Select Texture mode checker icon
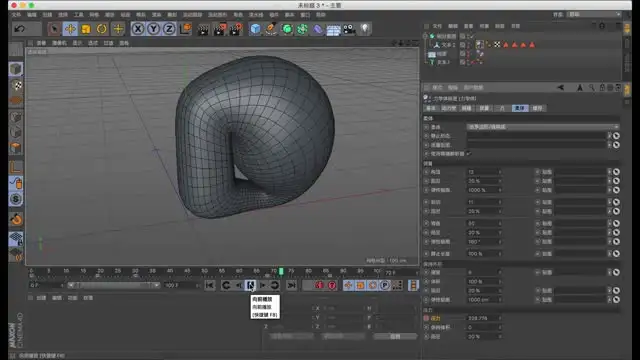Screen dimensions: 640x360 [x=16, y=85]
